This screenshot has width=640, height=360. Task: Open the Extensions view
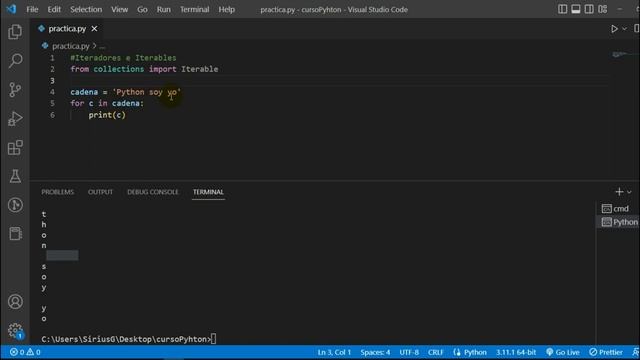point(15,148)
